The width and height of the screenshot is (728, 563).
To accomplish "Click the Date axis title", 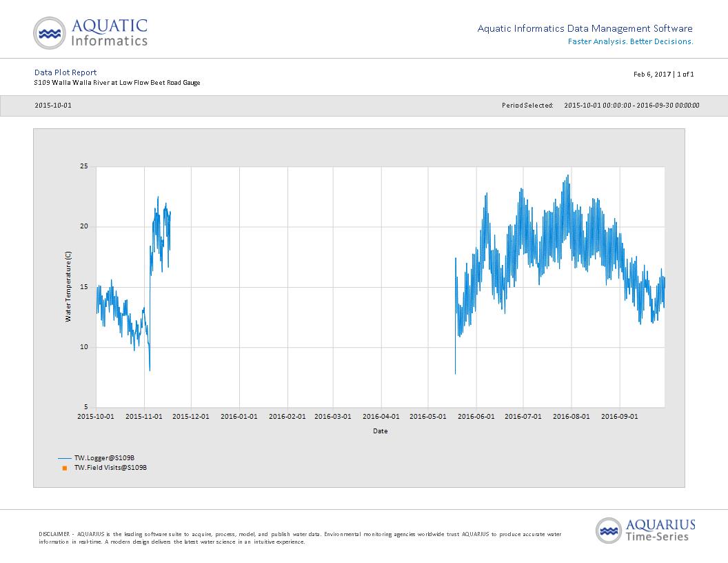I will (381, 431).
